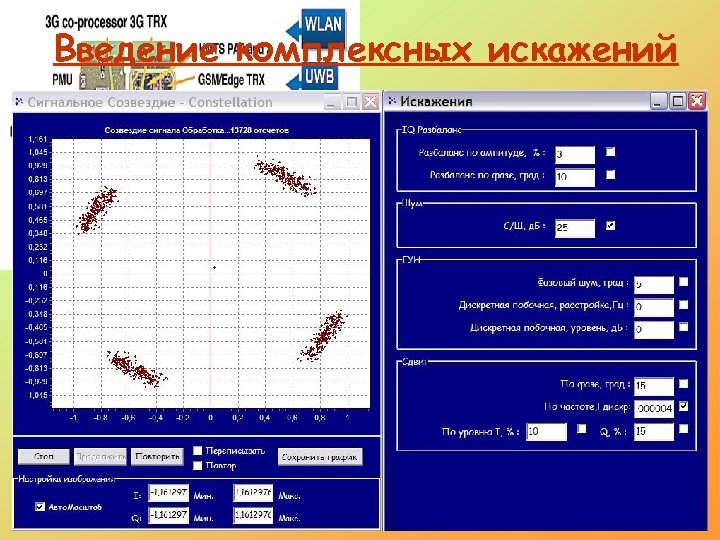Edit I axis minimum field
720x540 pixels.
click(x=169, y=493)
